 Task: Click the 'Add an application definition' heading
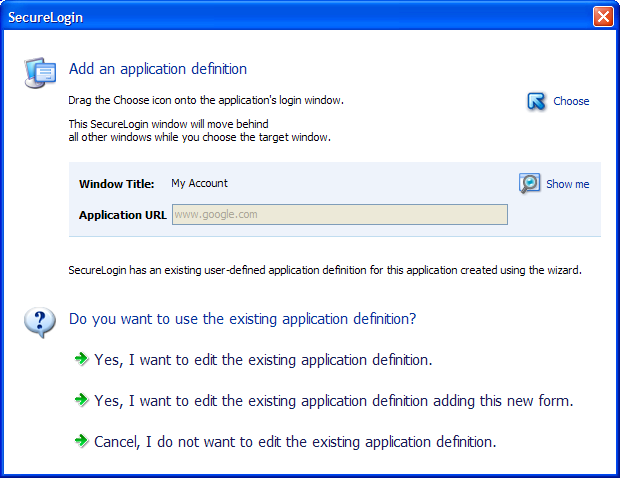(158, 69)
